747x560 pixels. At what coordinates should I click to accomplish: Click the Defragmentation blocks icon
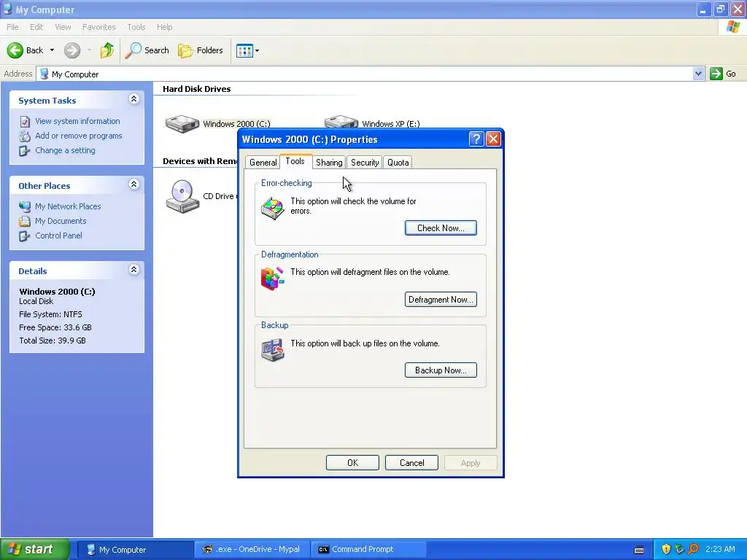(273, 279)
